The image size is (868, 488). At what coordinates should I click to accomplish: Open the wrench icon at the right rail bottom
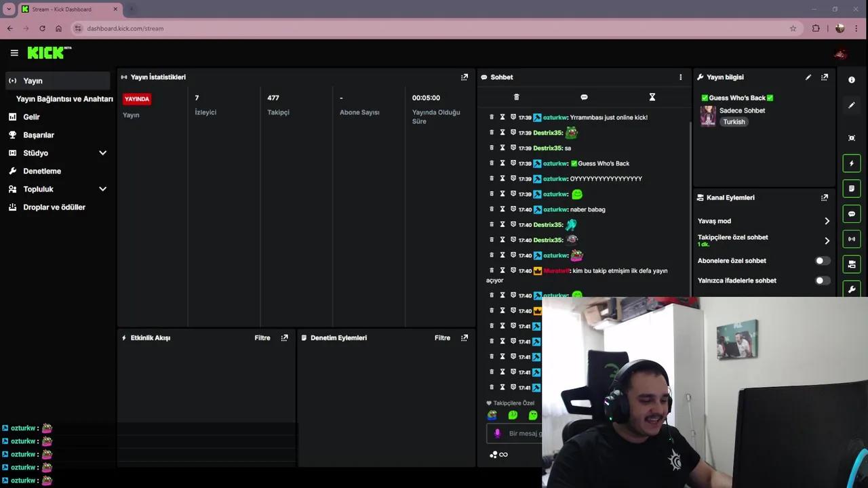[852, 289]
